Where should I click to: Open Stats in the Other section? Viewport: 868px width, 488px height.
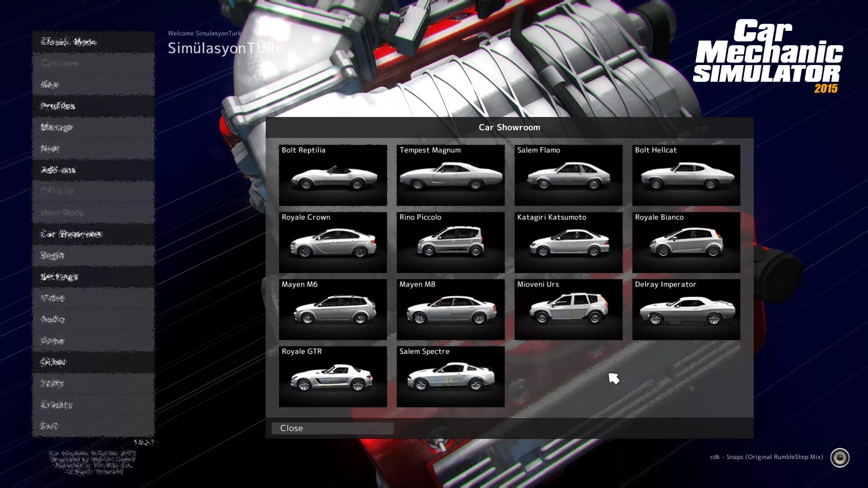(x=93, y=384)
